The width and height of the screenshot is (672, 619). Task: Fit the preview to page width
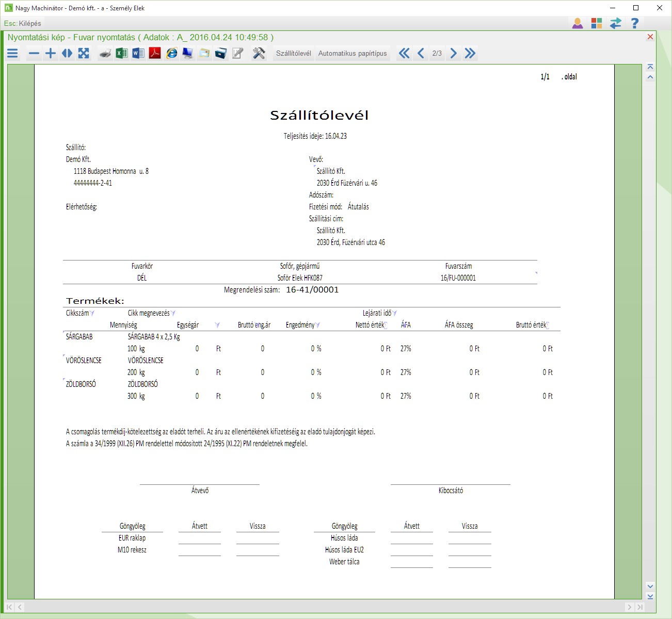[x=67, y=53]
